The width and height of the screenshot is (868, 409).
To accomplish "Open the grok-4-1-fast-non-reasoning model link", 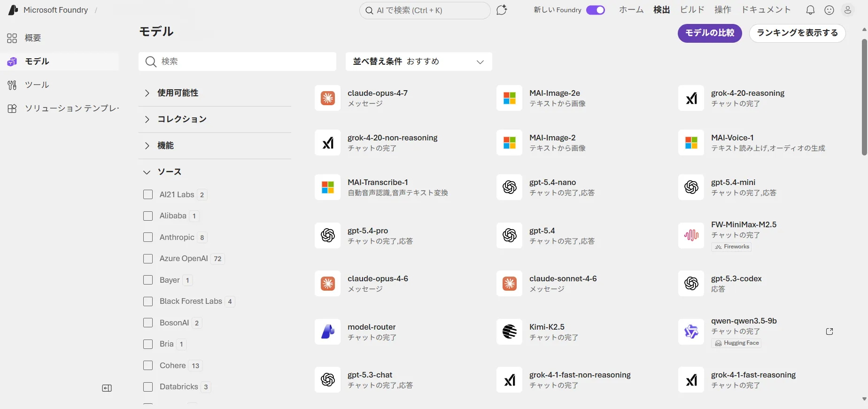I will click(580, 375).
